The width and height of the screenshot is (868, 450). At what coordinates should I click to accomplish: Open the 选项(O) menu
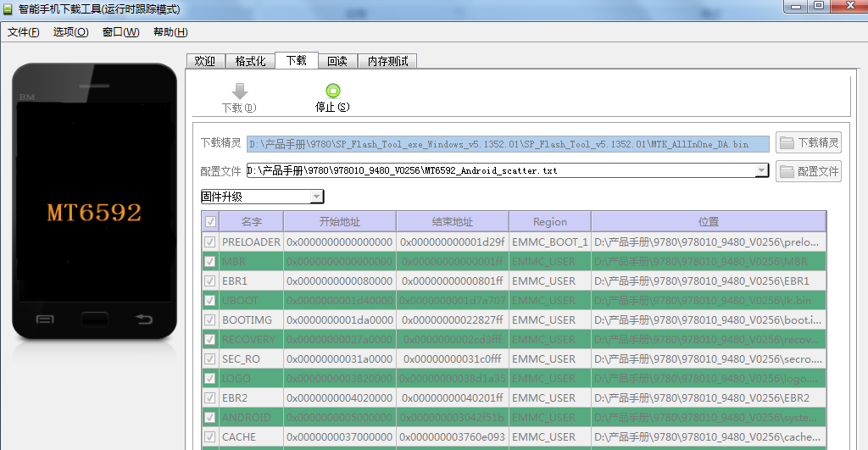[70, 32]
